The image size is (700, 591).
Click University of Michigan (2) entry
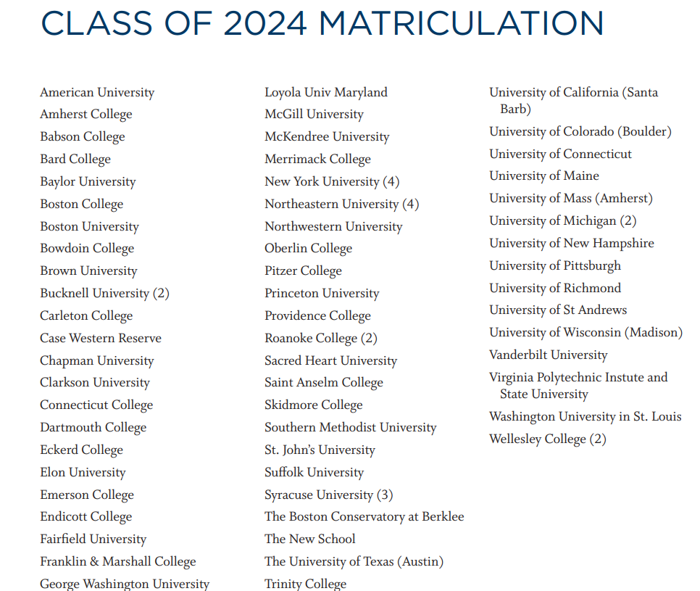(x=563, y=221)
